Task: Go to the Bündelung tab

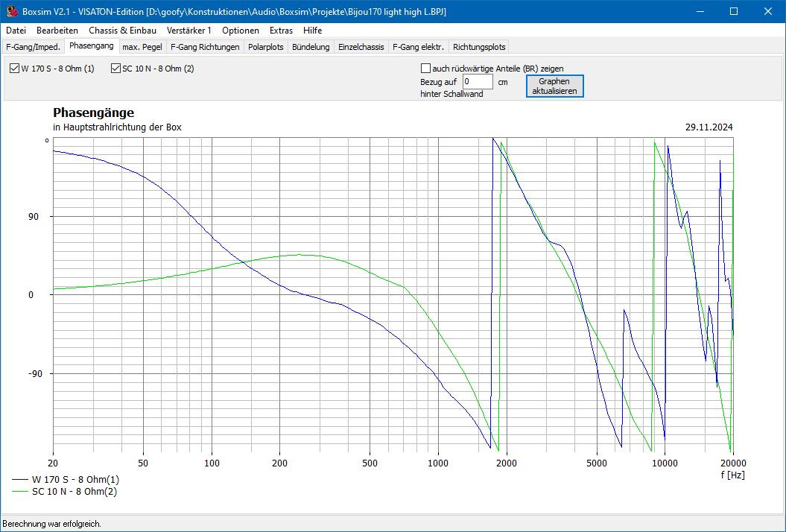Action: pyautogui.click(x=311, y=47)
